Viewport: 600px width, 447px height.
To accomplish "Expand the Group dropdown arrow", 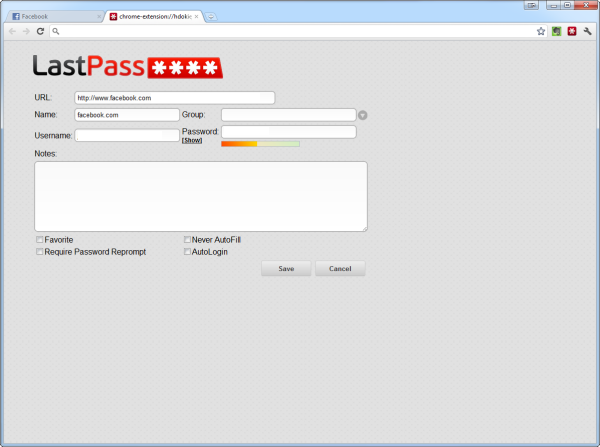I will click(362, 115).
